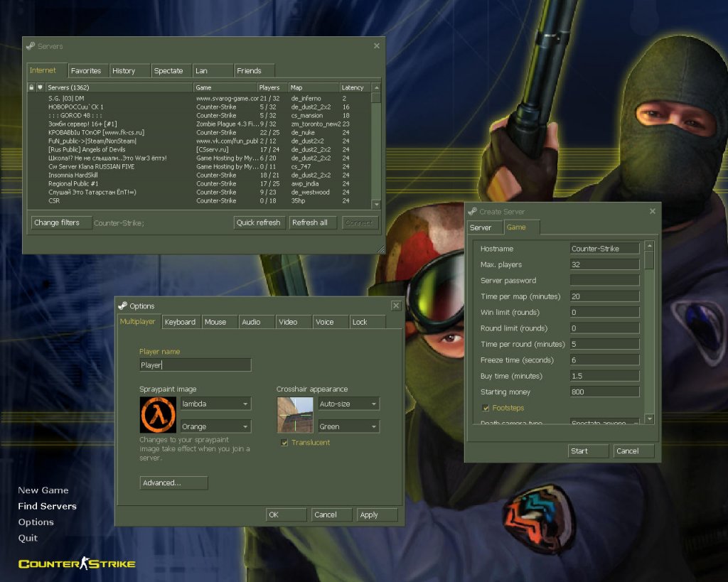
Task: Select the Insomnia HardSkill server row
Action: click(x=199, y=175)
